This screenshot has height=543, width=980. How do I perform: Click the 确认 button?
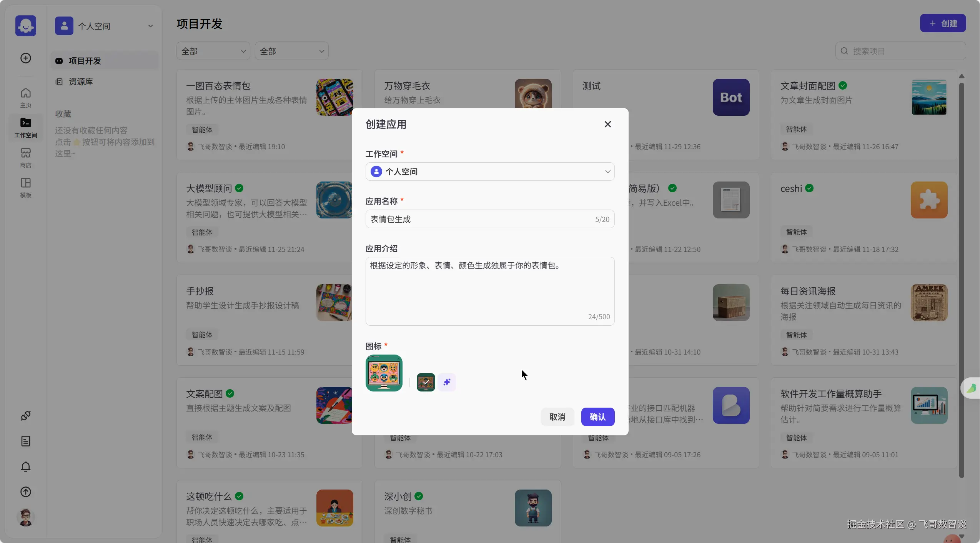point(597,417)
